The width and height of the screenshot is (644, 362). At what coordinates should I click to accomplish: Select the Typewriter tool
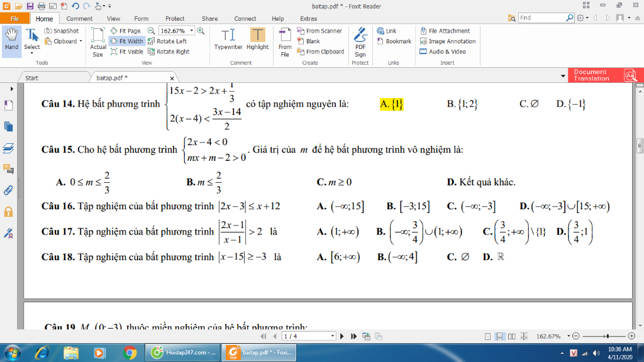click(x=228, y=40)
